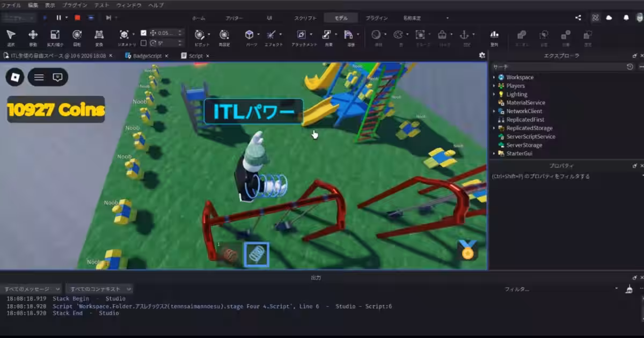Expand the ReplicatedStorage tree node
644x338 pixels.
pos(494,128)
